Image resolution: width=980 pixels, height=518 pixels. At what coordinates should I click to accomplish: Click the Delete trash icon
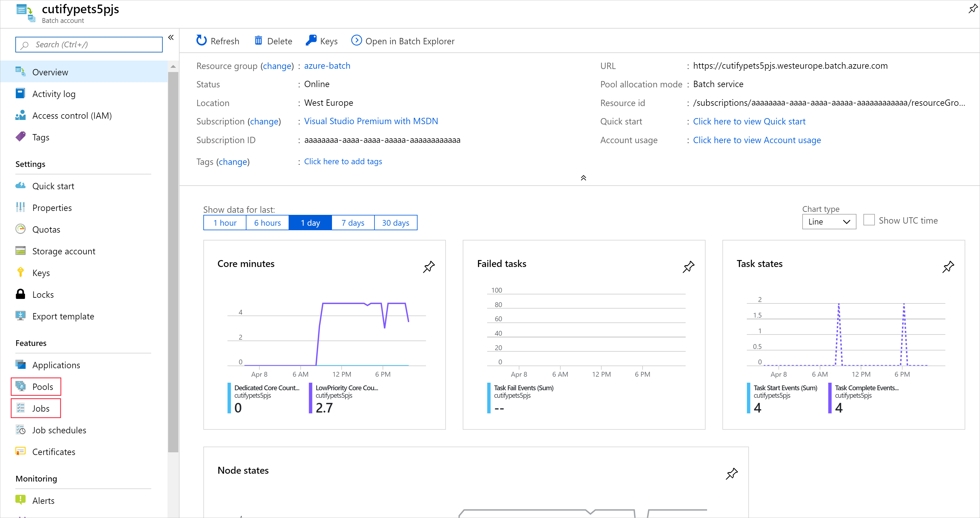click(259, 40)
